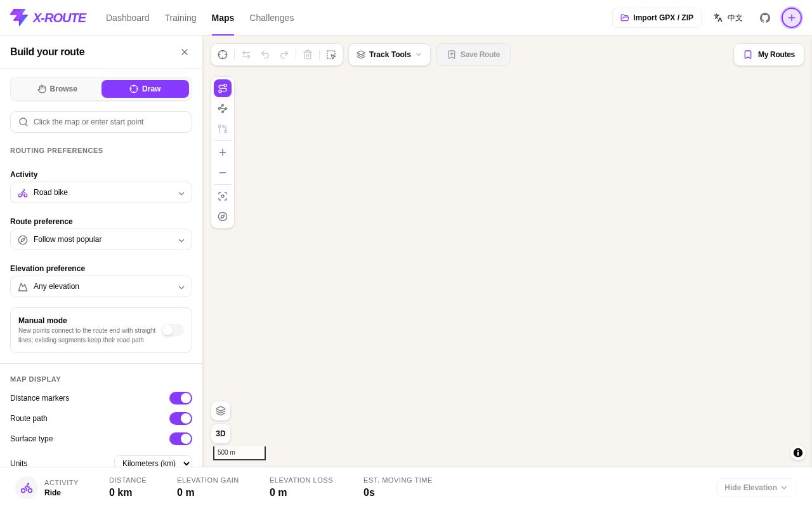Image resolution: width=812 pixels, height=508 pixels.
Task: Toggle Surface type display off
Action: click(181, 439)
